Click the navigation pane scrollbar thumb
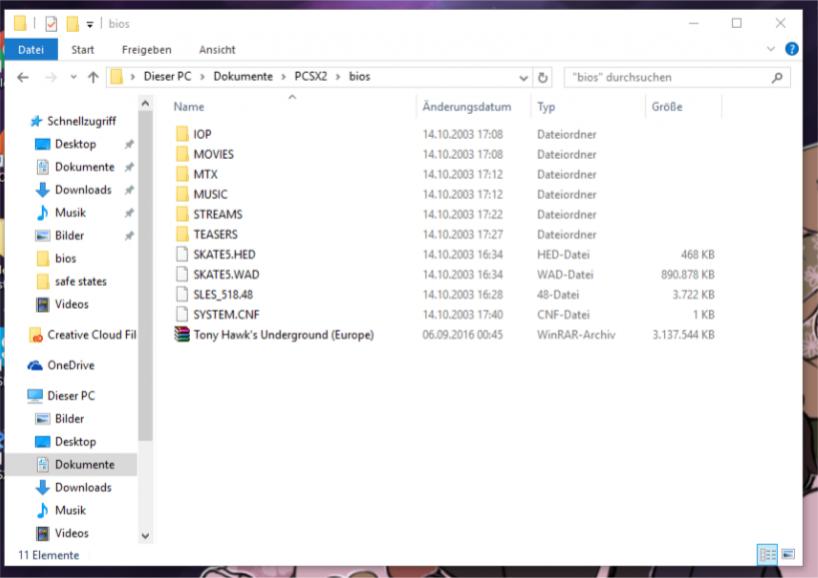Viewport: 818px width, 578px height. 146,275
